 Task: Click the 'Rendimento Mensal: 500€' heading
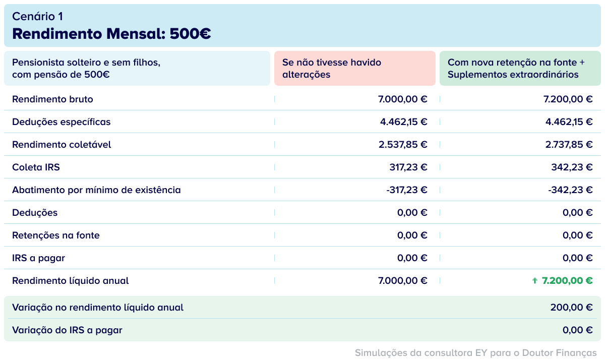pyautogui.click(x=111, y=34)
